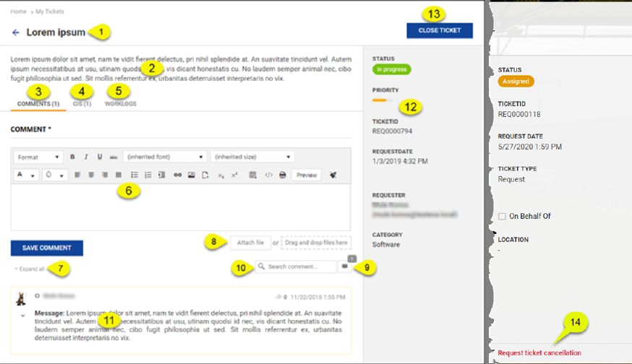Image resolution: width=632 pixels, height=364 pixels.
Task: Check the On Behalf Of checkbox
Action: 502,217
